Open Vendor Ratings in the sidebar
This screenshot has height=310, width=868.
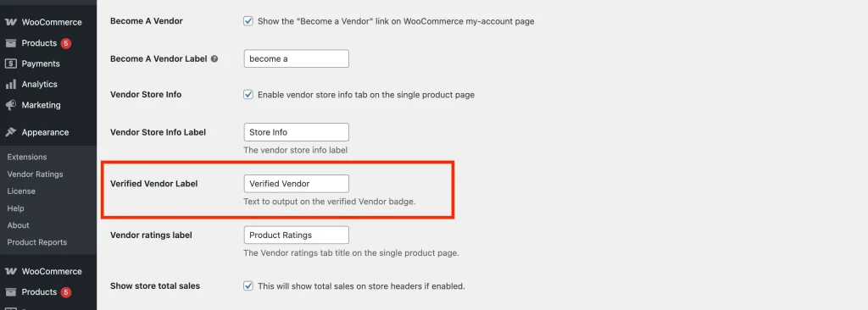click(35, 174)
